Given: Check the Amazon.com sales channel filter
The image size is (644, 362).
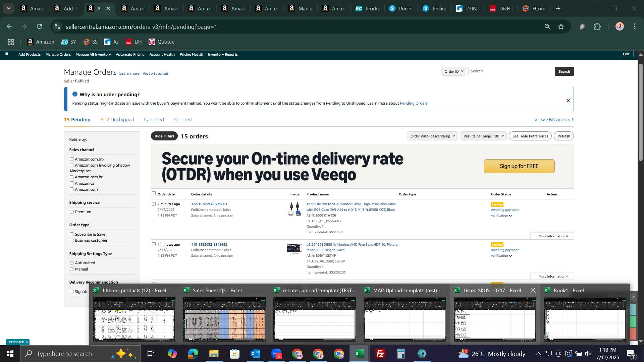Looking at the screenshot, I should pos(71,189).
